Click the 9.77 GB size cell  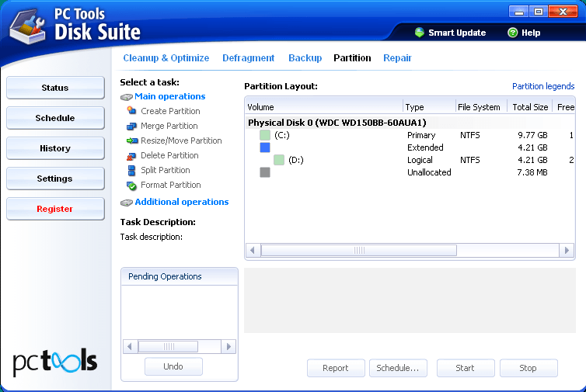tap(532, 135)
